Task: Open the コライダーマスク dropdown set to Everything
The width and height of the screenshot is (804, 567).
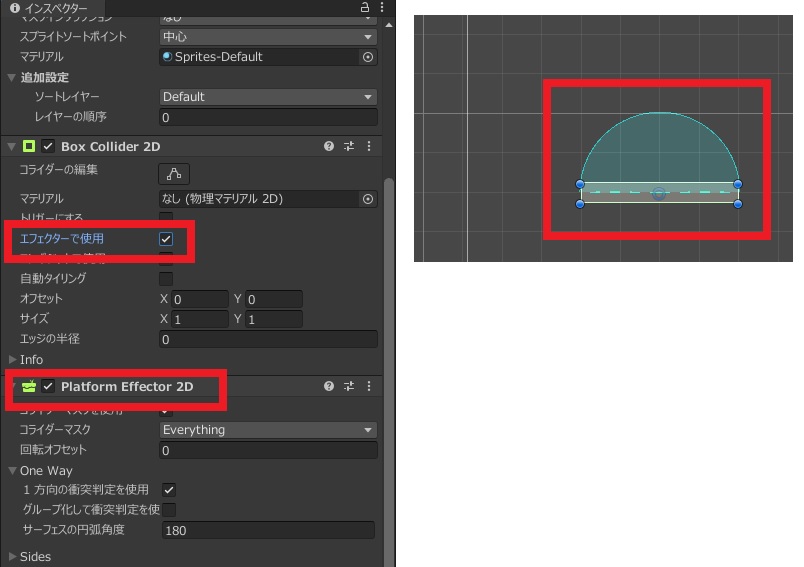Action: point(268,430)
